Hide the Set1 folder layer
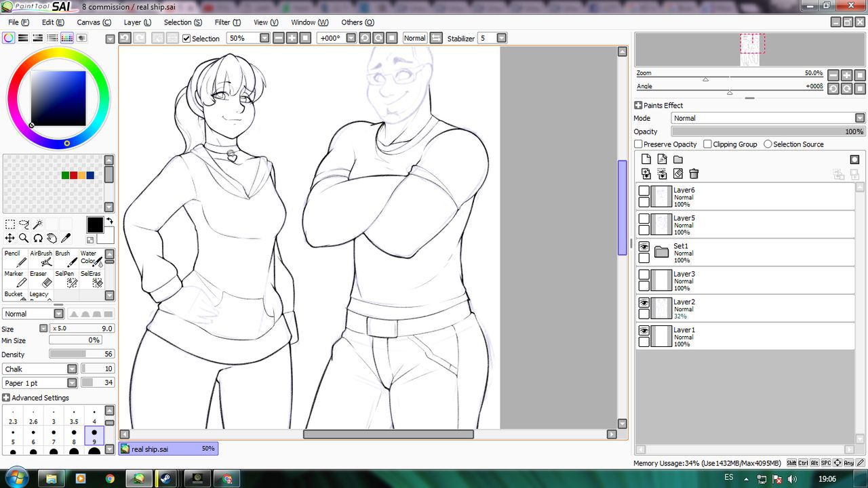 point(644,247)
